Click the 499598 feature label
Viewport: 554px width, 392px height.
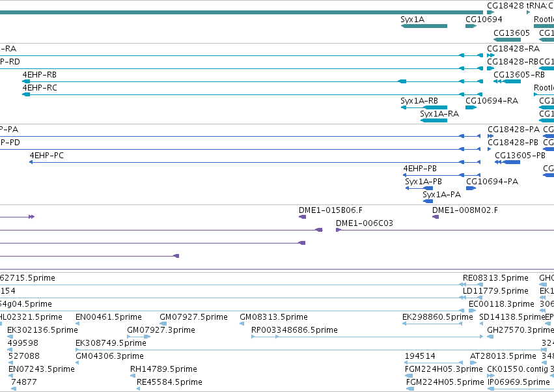[23, 344]
